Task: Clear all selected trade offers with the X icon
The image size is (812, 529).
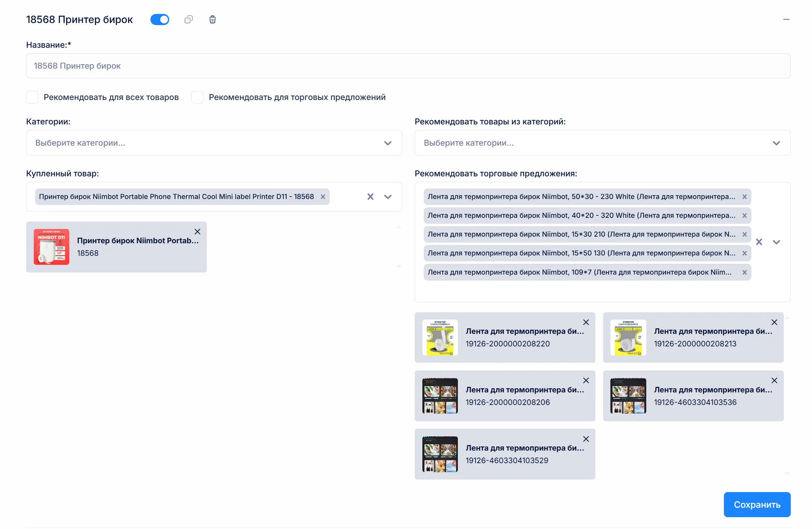Action: tap(760, 241)
